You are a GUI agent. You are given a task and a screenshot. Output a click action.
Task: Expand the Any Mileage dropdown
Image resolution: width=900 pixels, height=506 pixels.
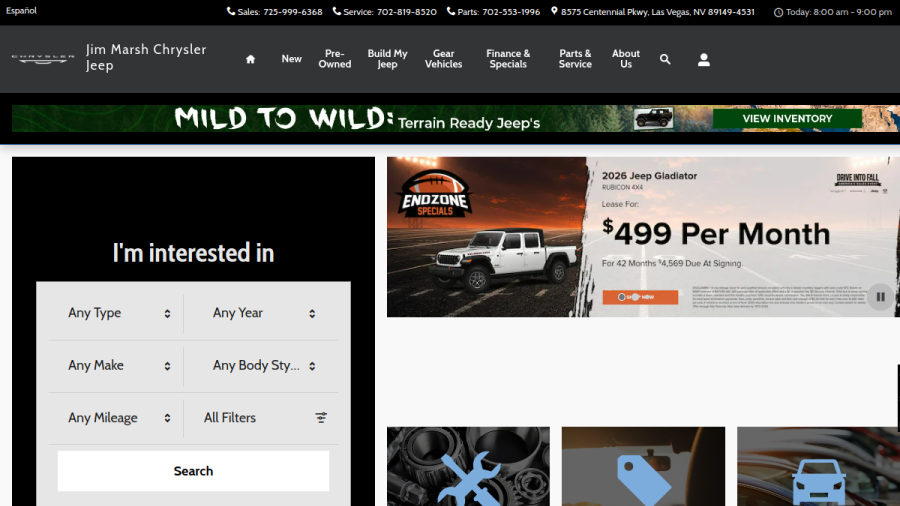click(x=119, y=418)
